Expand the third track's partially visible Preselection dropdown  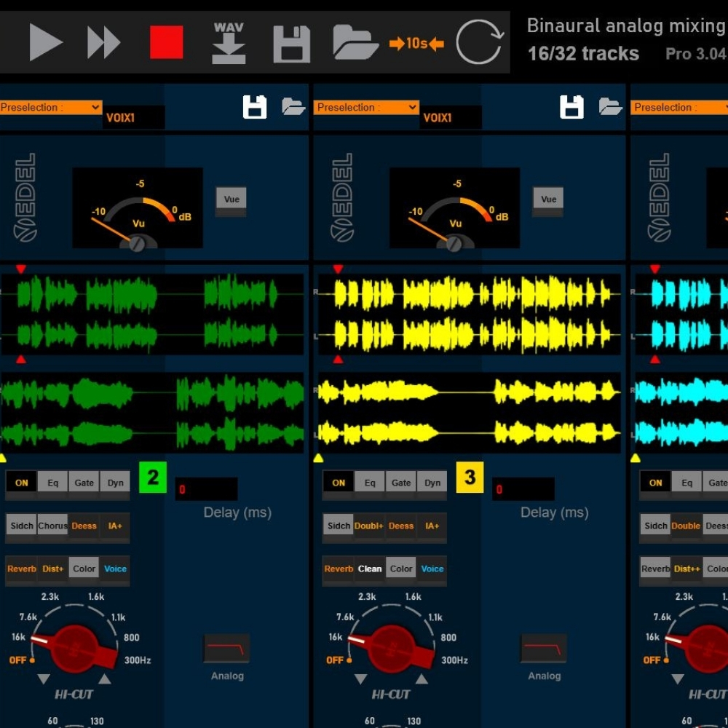pyautogui.click(x=679, y=108)
